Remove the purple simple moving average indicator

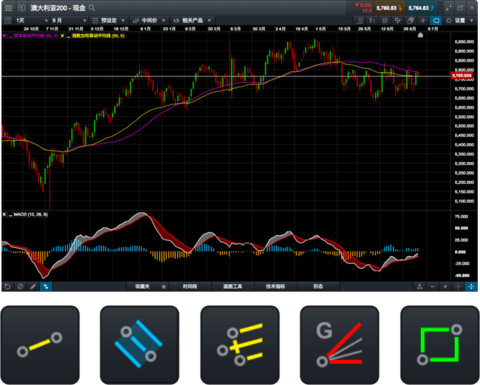[x=5, y=36]
